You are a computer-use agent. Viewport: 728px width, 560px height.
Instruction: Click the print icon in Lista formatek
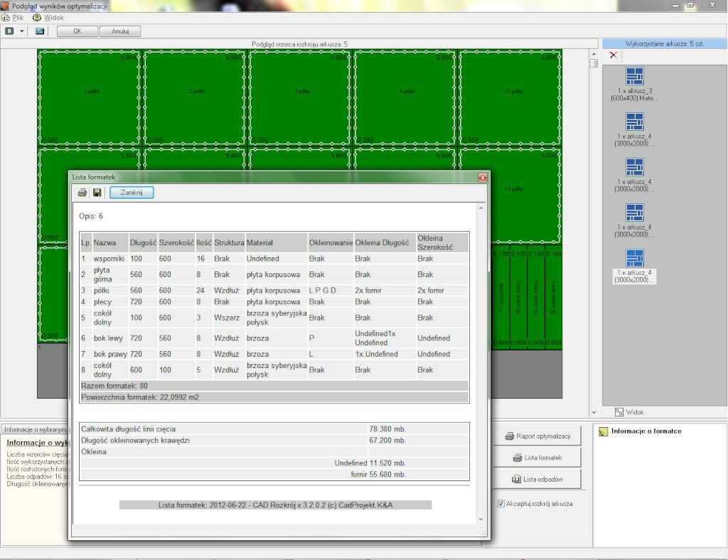tap(82, 193)
